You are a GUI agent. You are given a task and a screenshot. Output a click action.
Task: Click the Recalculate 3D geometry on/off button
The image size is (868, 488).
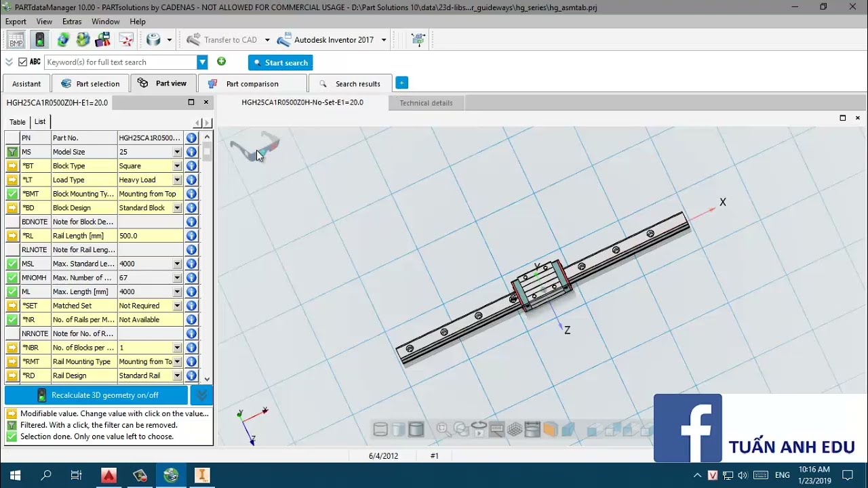point(96,395)
